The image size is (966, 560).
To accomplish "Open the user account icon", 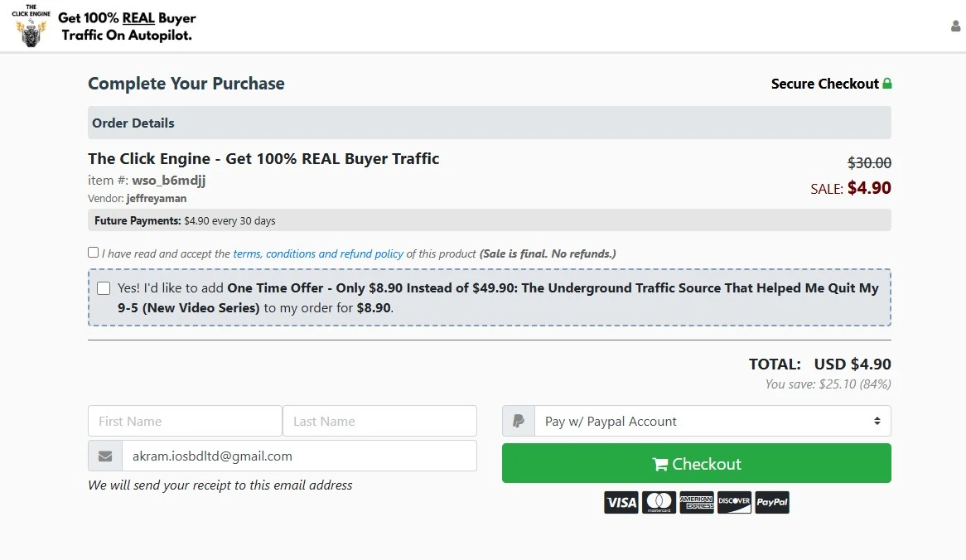I will tap(955, 26).
